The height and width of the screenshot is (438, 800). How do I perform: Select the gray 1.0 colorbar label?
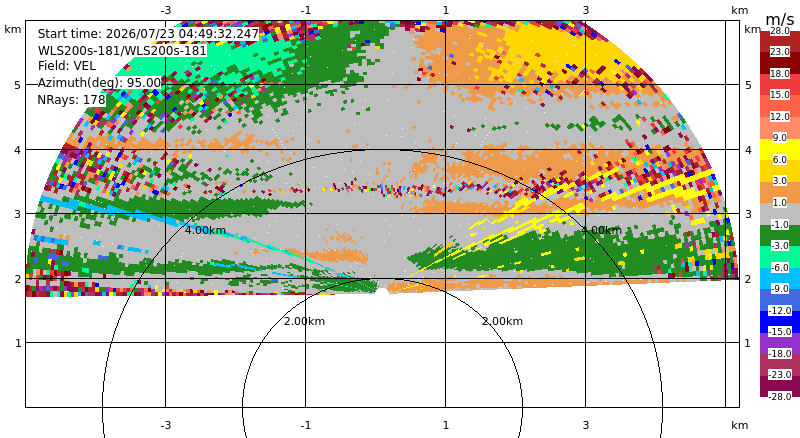click(780, 203)
